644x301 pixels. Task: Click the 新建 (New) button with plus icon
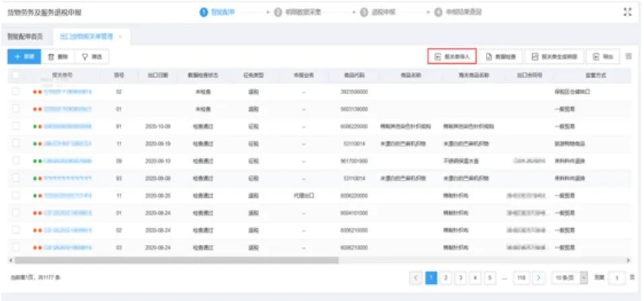click(23, 58)
